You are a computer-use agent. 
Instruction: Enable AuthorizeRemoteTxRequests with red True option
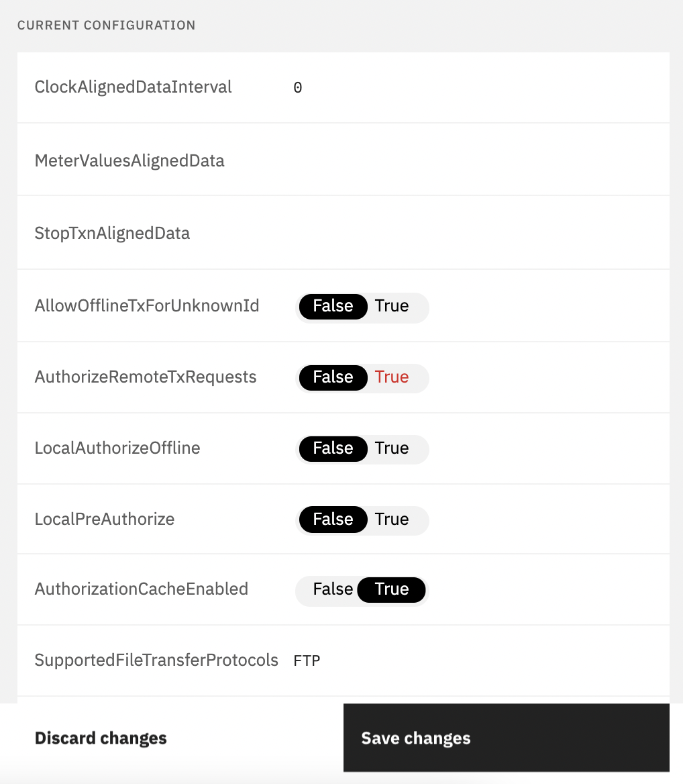click(392, 377)
